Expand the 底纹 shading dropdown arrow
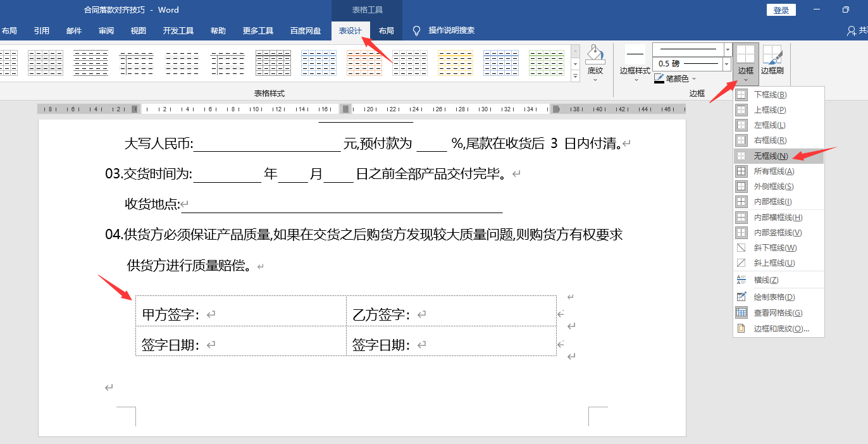The width and height of the screenshot is (868, 444). click(x=595, y=80)
